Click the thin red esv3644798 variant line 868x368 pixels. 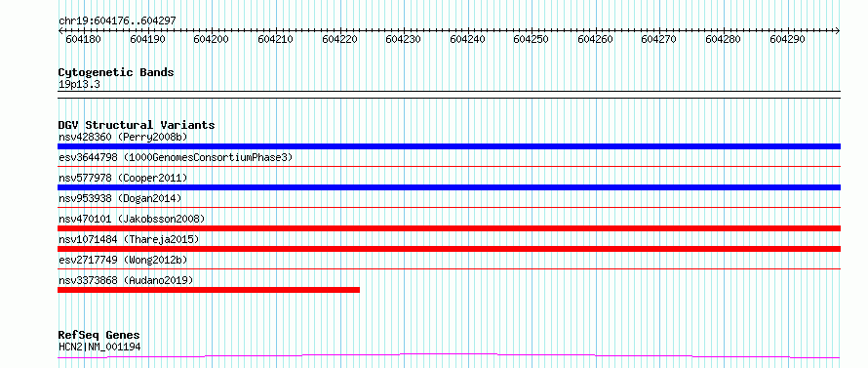(x=449, y=166)
